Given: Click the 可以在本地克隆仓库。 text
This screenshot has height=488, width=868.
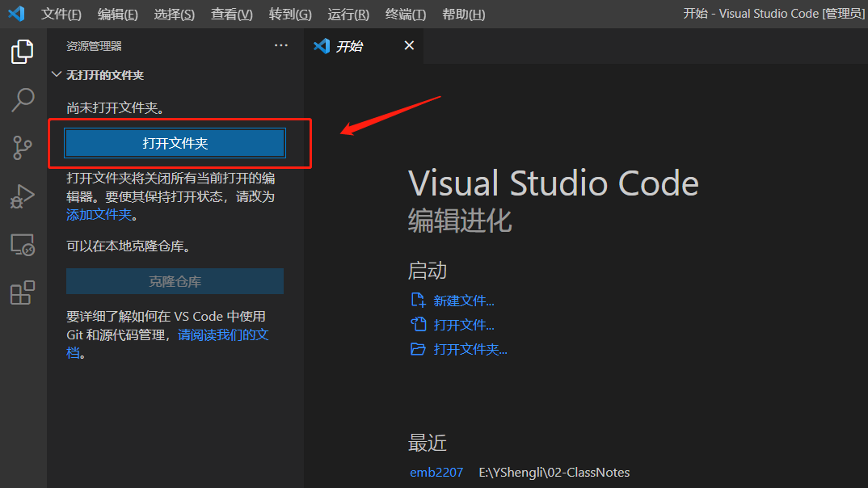Looking at the screenshot, I should (129, 246).
